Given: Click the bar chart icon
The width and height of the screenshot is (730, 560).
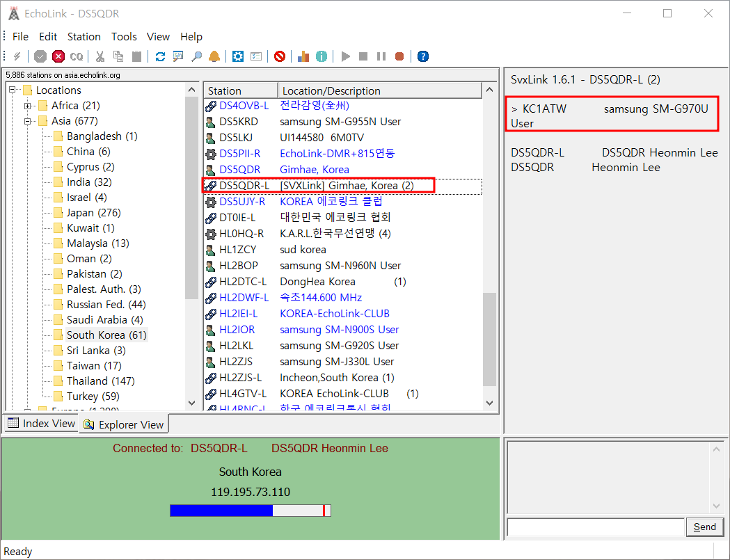Looking at the screenshot, I should pyautogui.click(x=303, y=56).
